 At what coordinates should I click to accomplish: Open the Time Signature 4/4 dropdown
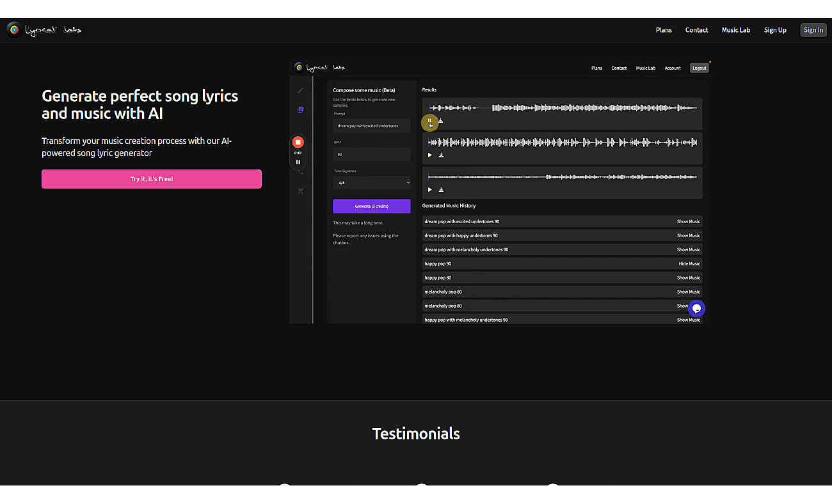tap(372, 183)
